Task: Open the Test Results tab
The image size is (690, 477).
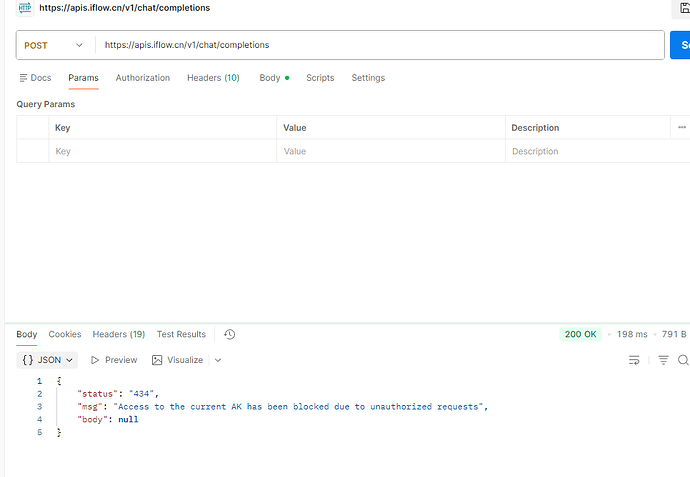Action: [x=181, y=334]
